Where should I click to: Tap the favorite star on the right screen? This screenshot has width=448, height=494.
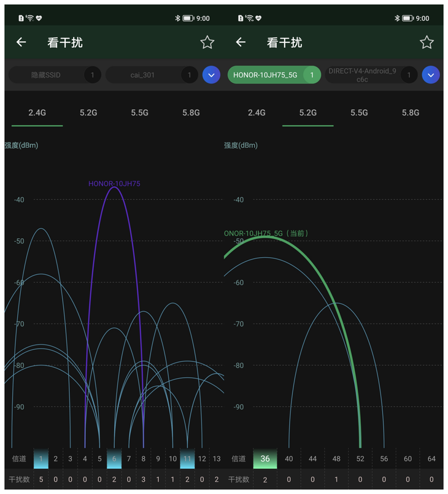coord(427,42)
